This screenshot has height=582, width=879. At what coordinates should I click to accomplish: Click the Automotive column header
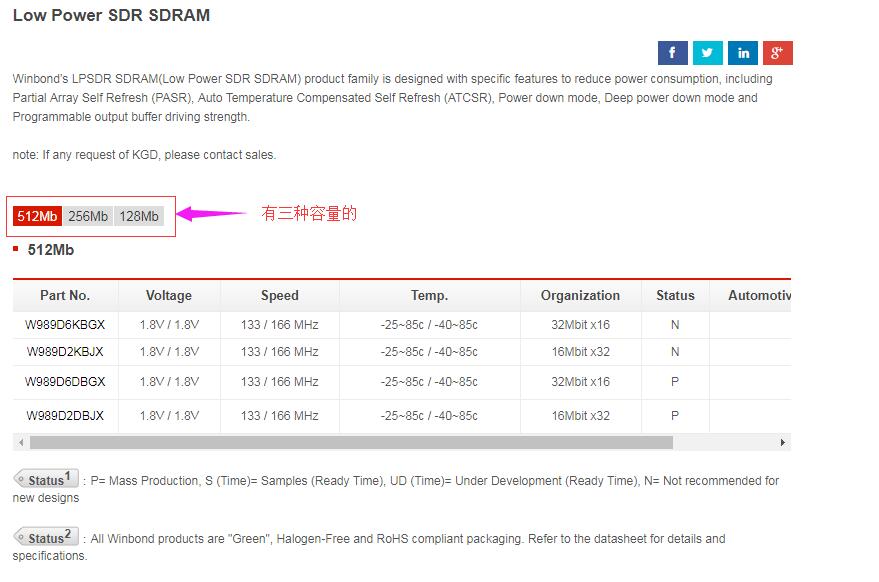pyautogui.click(x=750, y=295)
